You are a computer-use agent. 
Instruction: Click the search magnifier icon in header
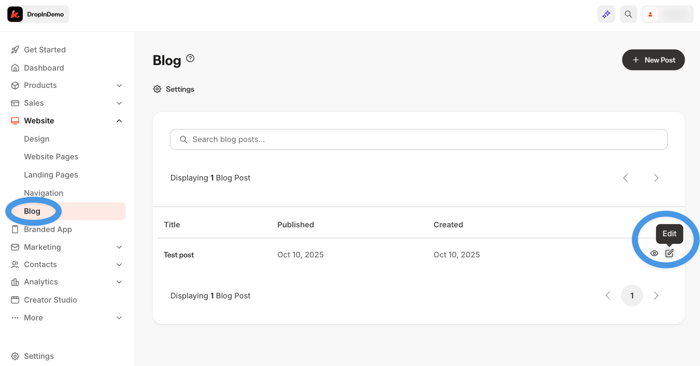point(628,14)
